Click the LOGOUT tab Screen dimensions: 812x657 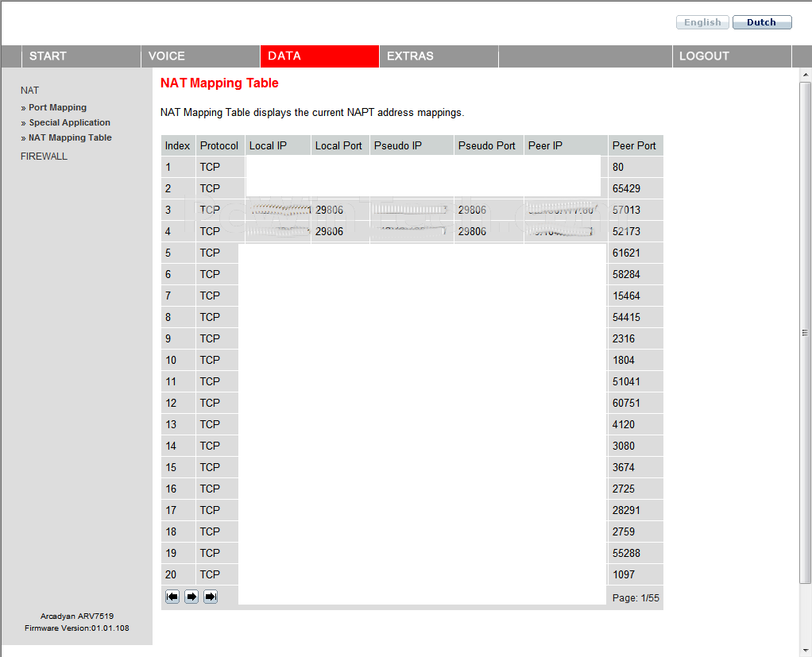tap(731, 56)
